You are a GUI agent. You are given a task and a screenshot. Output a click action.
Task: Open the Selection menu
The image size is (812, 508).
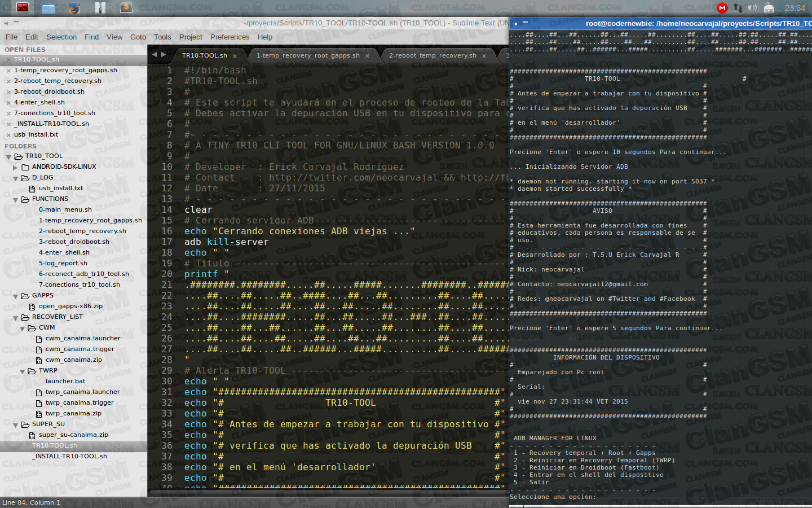point(61,37)
